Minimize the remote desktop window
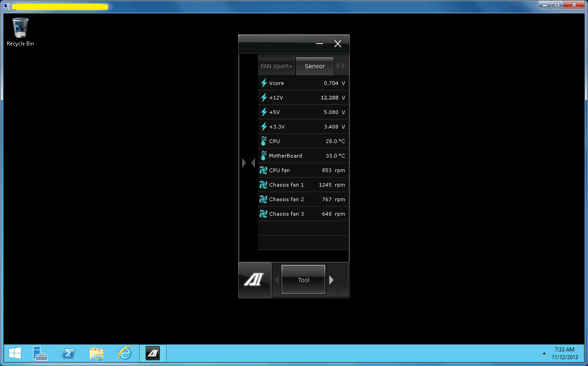The image size is (588, 366). click(x=544, y=5)
